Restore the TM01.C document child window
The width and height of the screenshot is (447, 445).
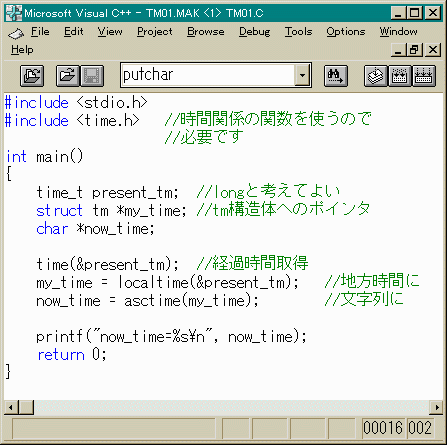pyautogui.click(x=415, y=50)
